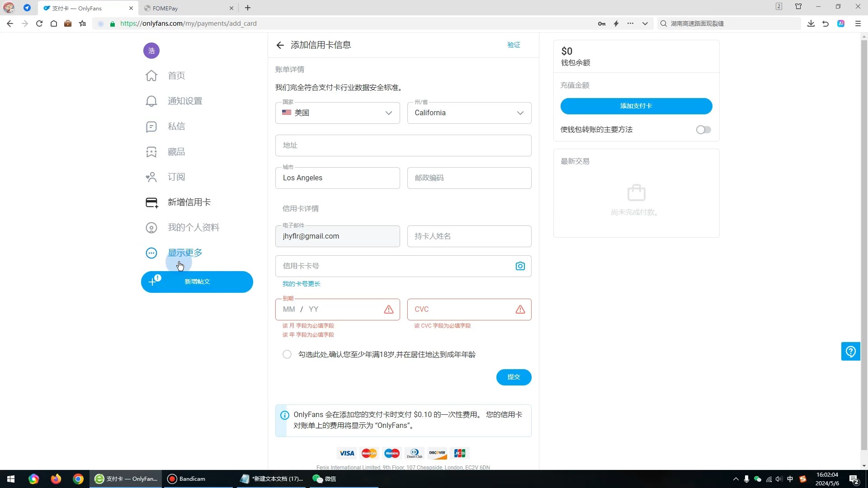The height and width of the screenshot is (488, 868).
Task: Open the saved passwords key icon
Action: click(x=602, y=23)
